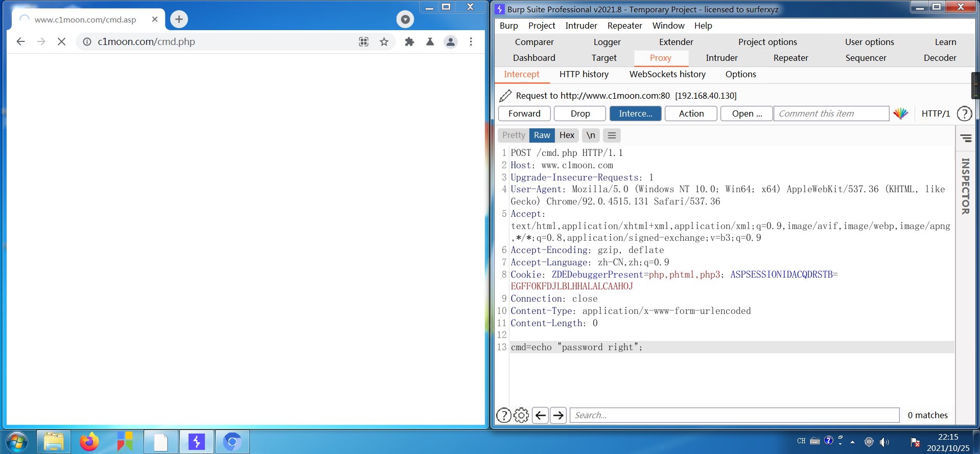Open the Chrome tab search dropdown circle
This screenshot has height=454, width=980.
(405, 19)
